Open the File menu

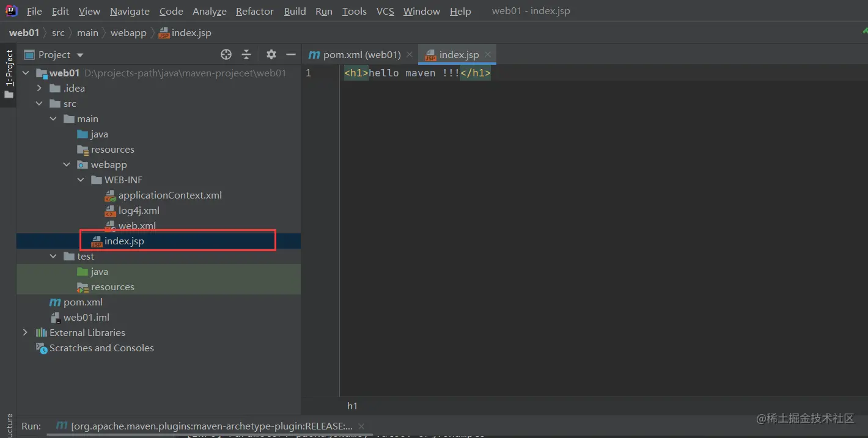click(x=35, y=11)
